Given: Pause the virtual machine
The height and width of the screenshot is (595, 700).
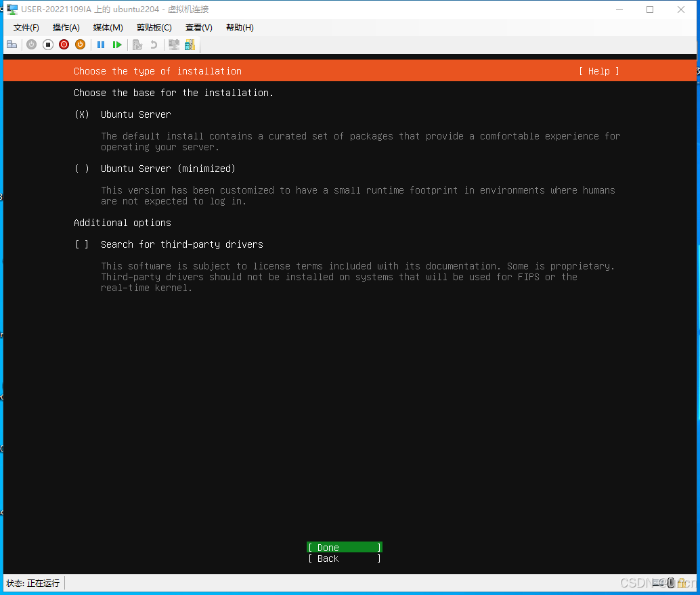Looking at the screenshot, I should point(101,45).
